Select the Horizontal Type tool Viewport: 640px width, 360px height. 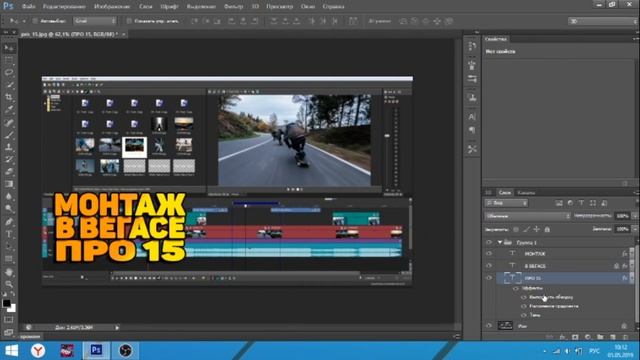pyautogui.click(x=9, y=234)
